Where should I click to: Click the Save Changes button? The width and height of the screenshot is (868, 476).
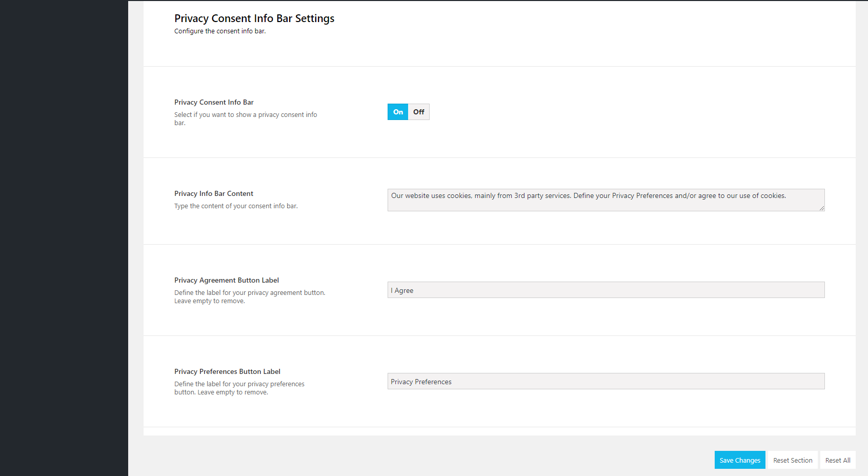click(739, 460)
